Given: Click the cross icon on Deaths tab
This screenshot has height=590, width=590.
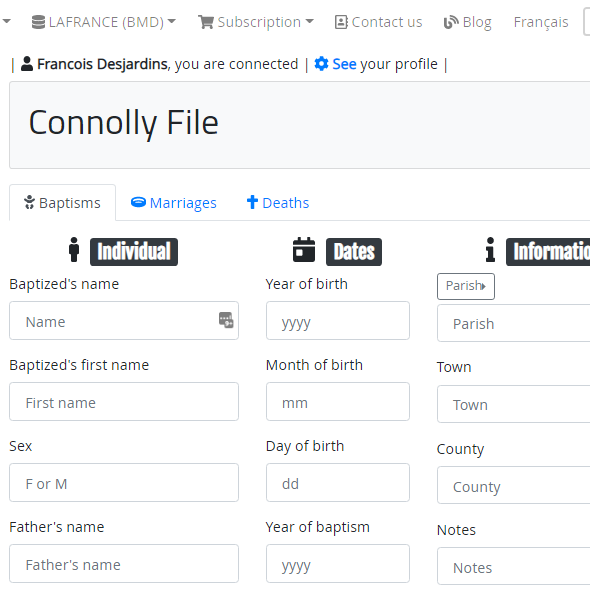Looking at the screenshot, I should pyautogui.click(x=252, y=202).
